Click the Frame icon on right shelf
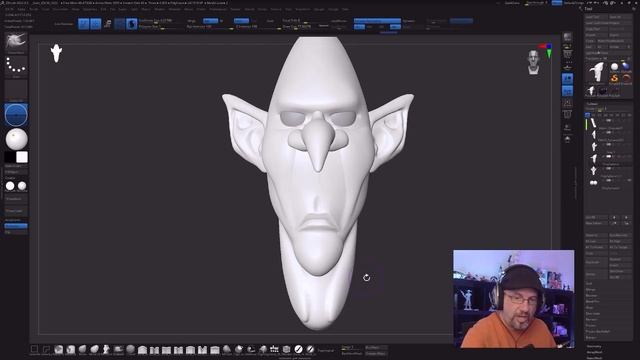This screenshot has width=640, height=360. pyautogui.click(x=567, y=115)
